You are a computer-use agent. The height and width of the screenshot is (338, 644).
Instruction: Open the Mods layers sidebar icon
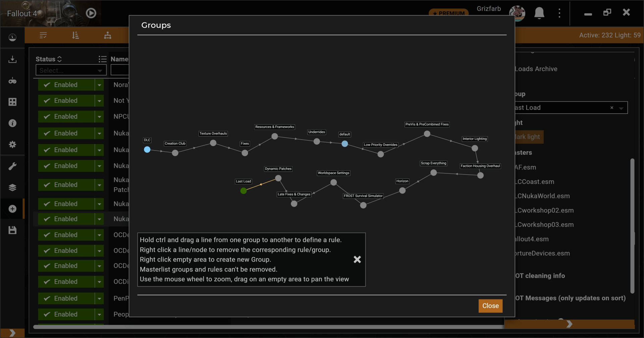12,187
